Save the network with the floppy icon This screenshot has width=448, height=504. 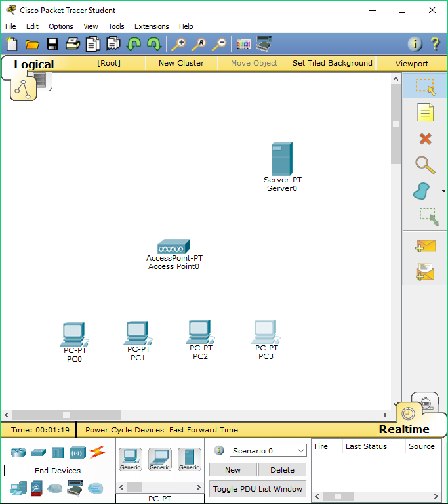(52, 44)
